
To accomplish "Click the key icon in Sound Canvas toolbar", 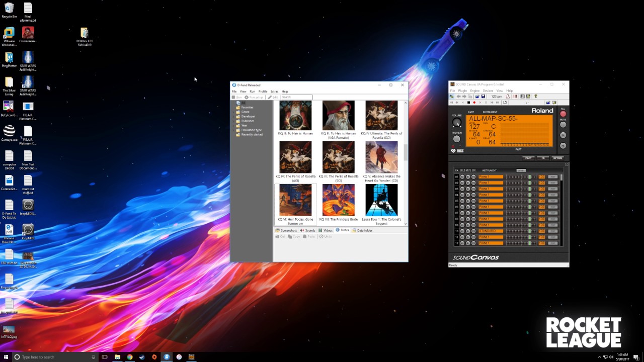I will [536, 97].
